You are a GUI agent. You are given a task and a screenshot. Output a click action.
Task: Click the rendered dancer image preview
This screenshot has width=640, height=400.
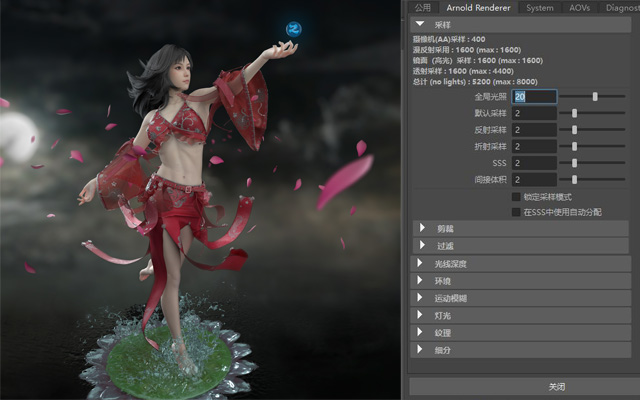(x=200, y=200)
